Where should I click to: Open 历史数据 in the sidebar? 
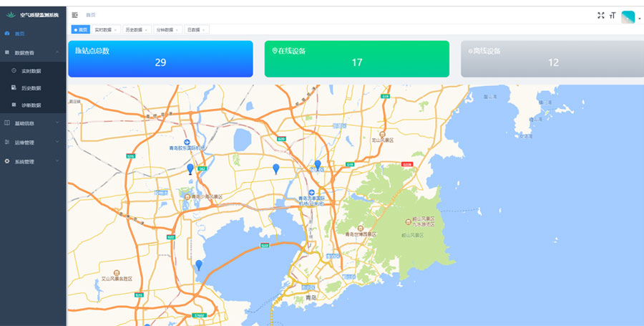click(31, 88)
